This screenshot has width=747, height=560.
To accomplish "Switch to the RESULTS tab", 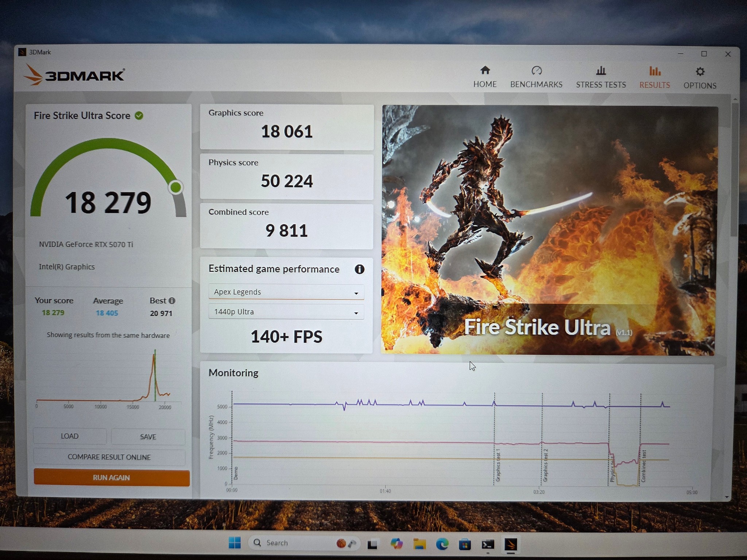I will [655, 77].
